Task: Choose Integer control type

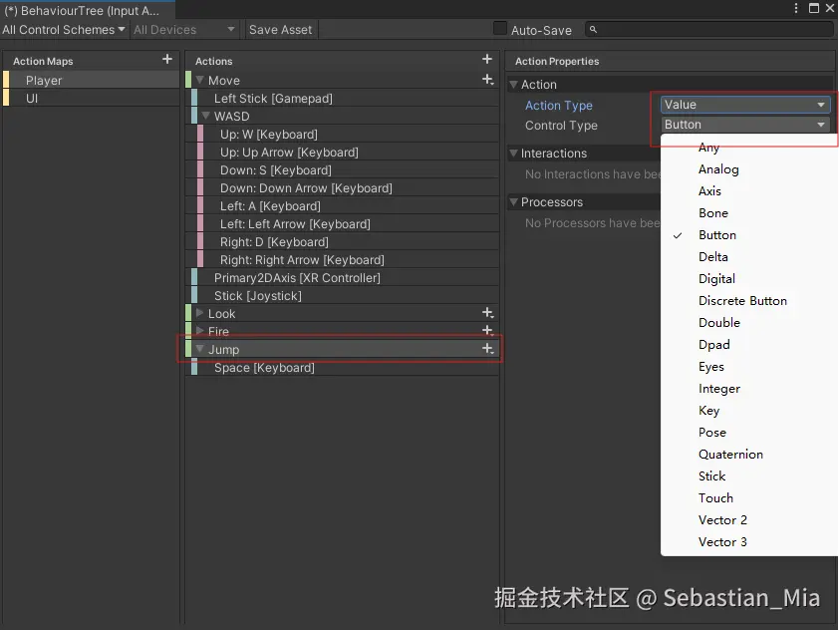Action: click(x=749, y=389)
